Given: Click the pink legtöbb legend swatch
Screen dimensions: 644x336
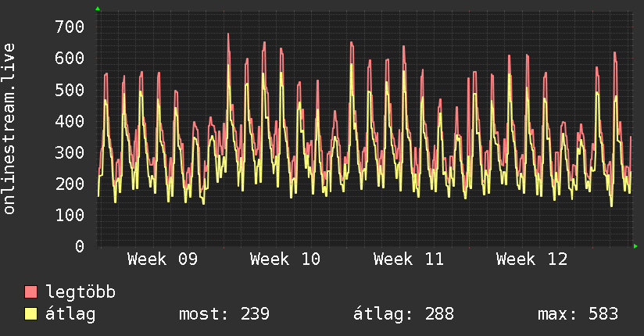Looking at the screenshot, I should click(x=30, y=291).
